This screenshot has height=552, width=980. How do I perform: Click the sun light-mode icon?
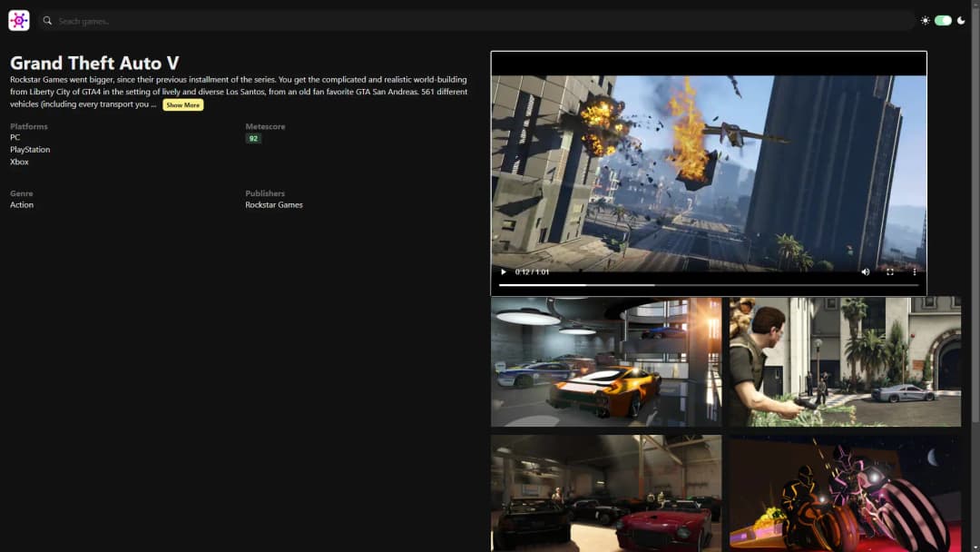(x=925, y=21)
